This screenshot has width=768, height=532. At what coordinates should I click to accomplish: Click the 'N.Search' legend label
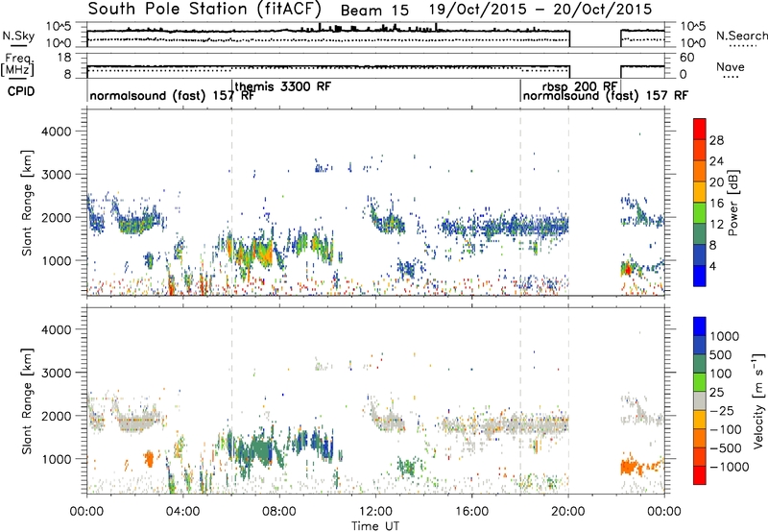pos(741,36)
